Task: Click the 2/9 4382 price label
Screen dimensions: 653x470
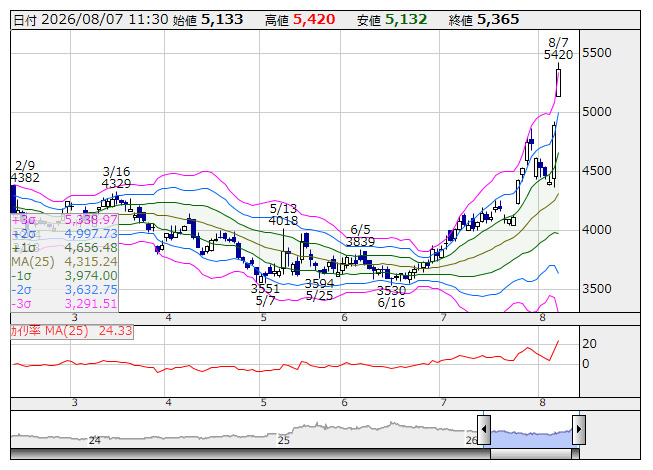Action: point(25,172)
